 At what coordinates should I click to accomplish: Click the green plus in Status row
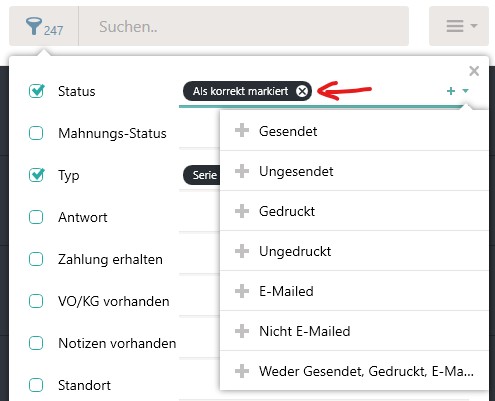point(451,91)
